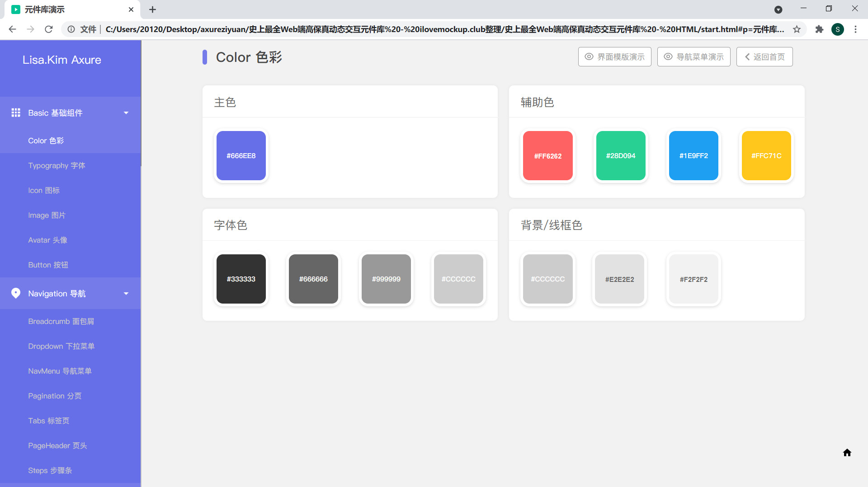
Task: Click #CCCCCC swatch under 字体色
Action: pyautogui.click(x=458, y=279)
